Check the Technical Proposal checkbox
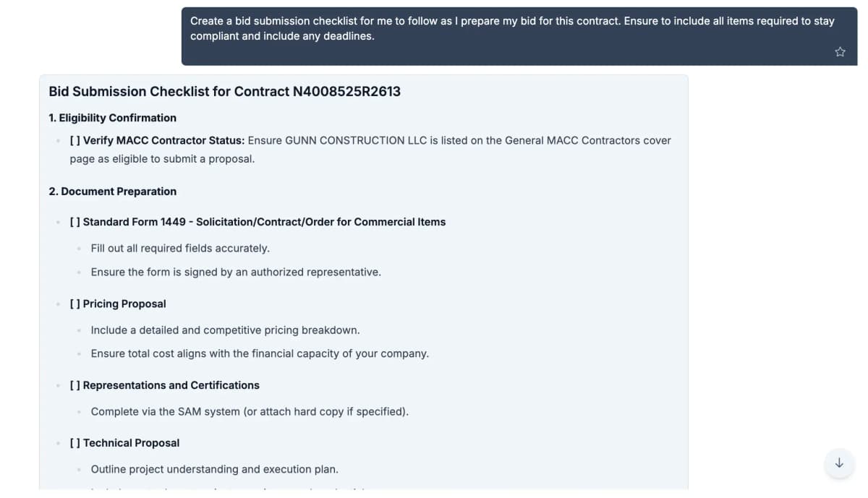The width and height of the screenshot is (868, 498). (74, 442)
